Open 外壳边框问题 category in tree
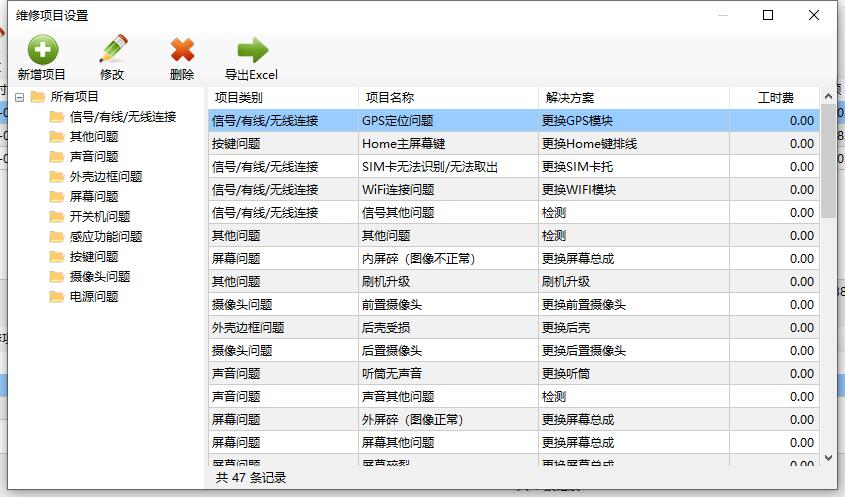Image resolution: width=845 pixels, height=497 pixels. pos(105,176)
